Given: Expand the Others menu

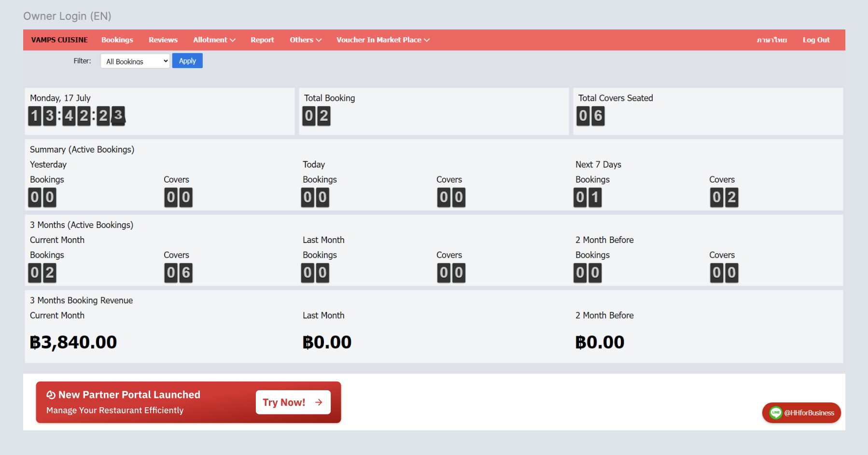Looking at the screenshot, I should pyautogui.click(x=305, y=40).
